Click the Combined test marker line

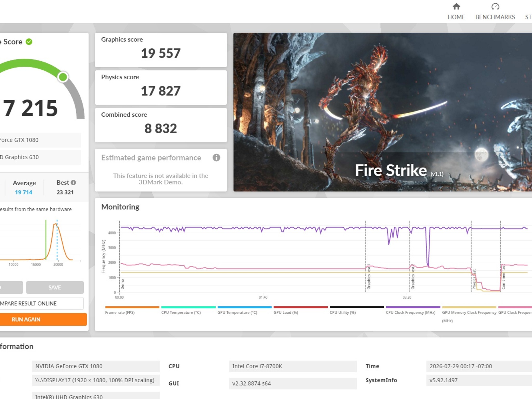click(500, 256)
